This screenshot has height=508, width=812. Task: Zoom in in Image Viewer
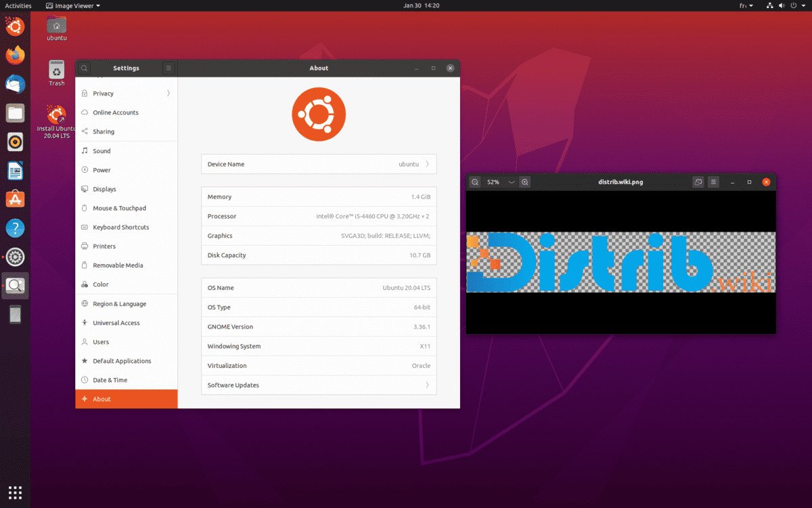tap(525, 182)
